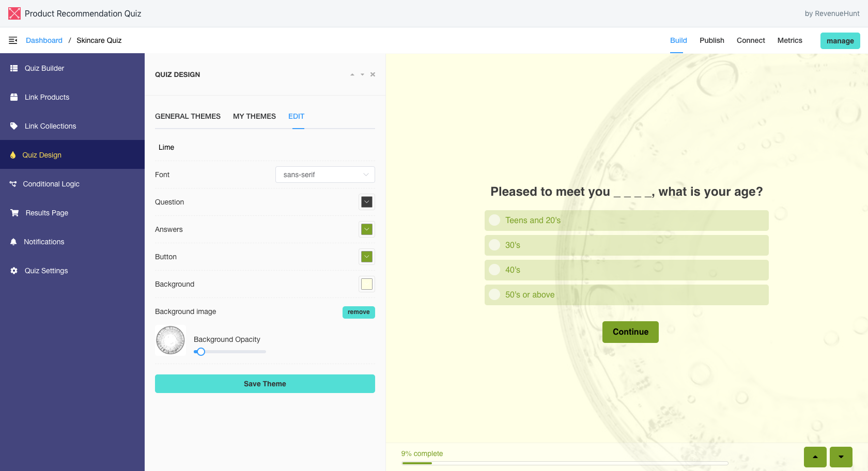Click the quiz progress bar
The image size is (868, 471).
[565, 463]
